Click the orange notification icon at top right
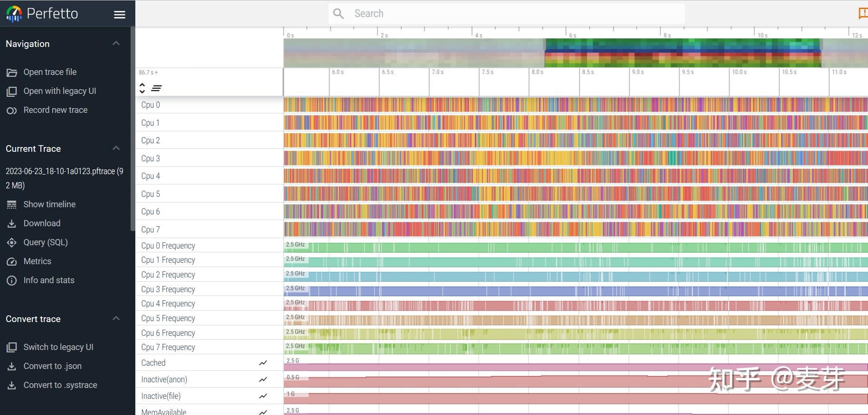The width and height of the screenshot is (868, 415). (x=863, y=13)
